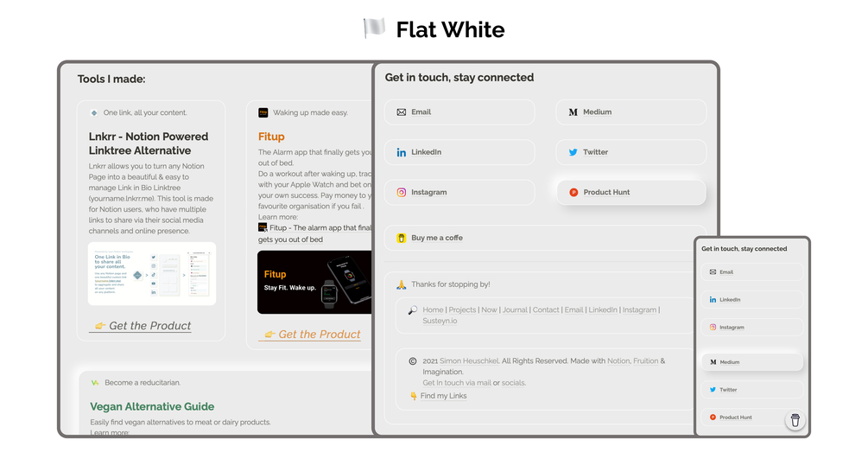Open the Projects footer link

click(x=462, y=309)
